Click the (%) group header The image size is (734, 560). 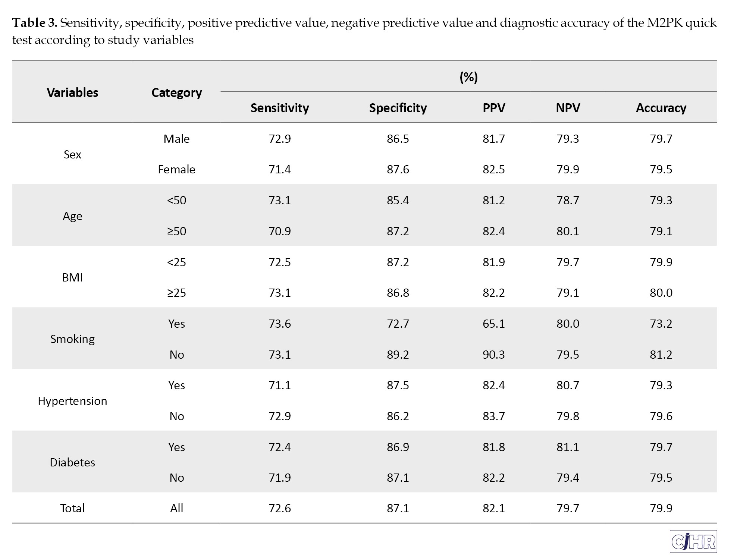468,77
